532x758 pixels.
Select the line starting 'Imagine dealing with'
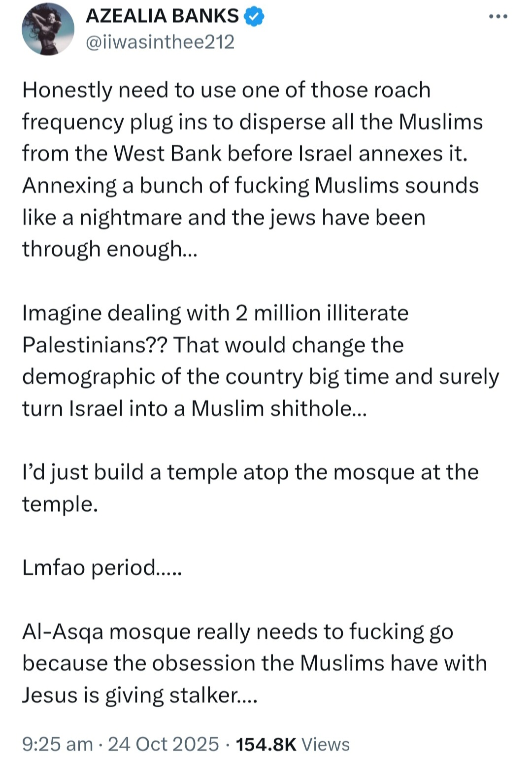215,313
